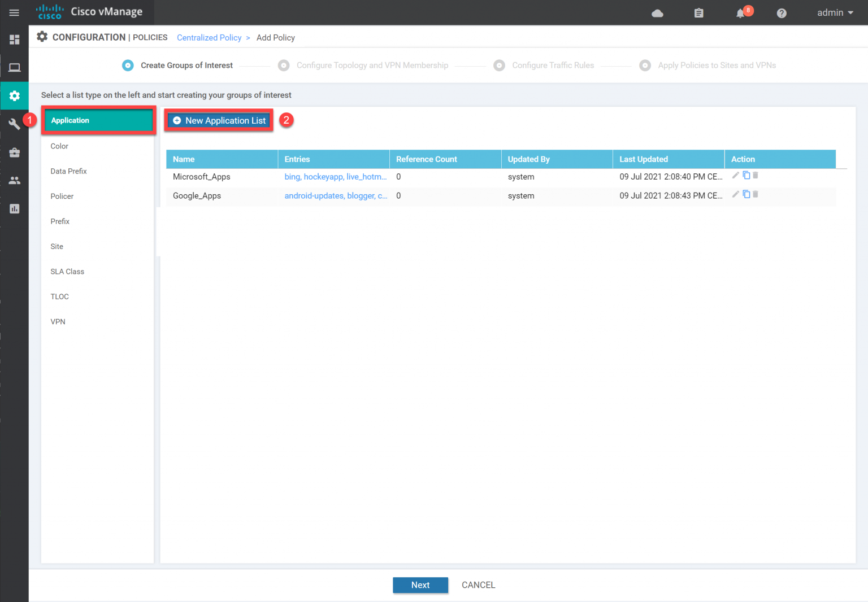Open the Tools wrench icon in the sidebar
This screenshot has height=602, width=868.
click(14, 124)
